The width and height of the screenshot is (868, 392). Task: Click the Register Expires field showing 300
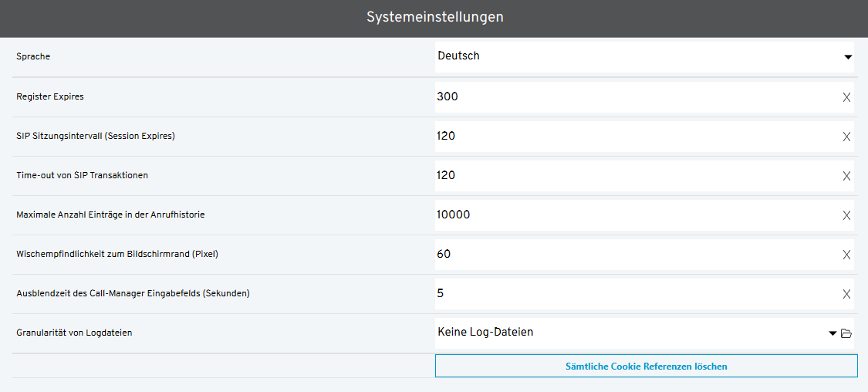633,97
